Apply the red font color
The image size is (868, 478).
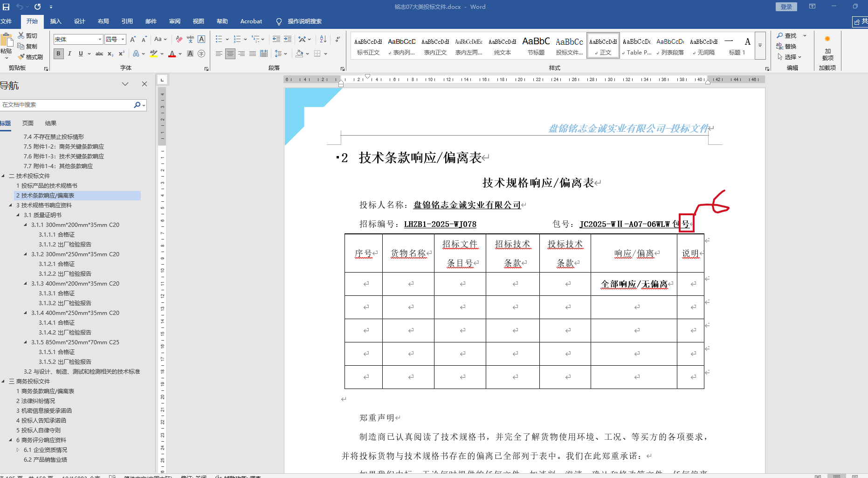point(172,54)
